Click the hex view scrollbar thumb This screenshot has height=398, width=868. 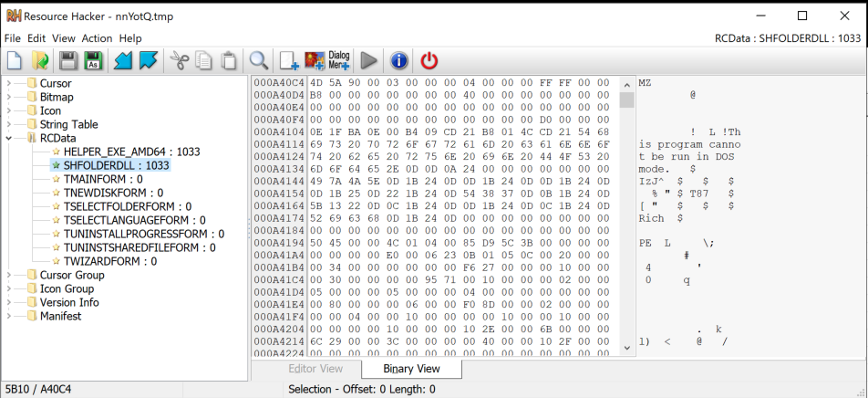point(626,99)
